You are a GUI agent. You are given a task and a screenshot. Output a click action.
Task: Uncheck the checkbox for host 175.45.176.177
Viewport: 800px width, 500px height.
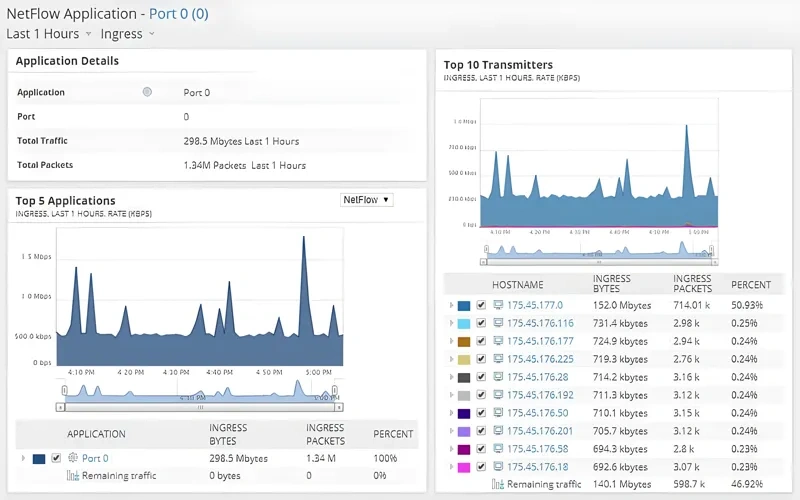481,341
